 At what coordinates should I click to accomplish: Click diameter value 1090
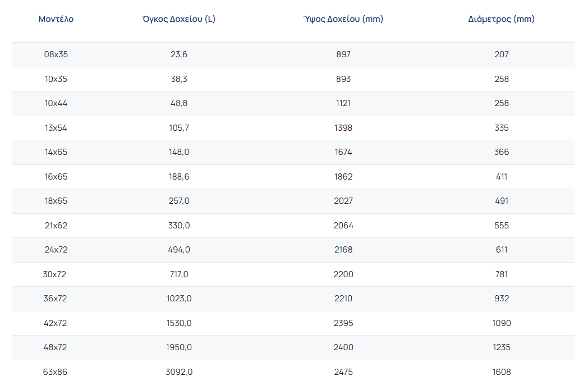point(502,323)
